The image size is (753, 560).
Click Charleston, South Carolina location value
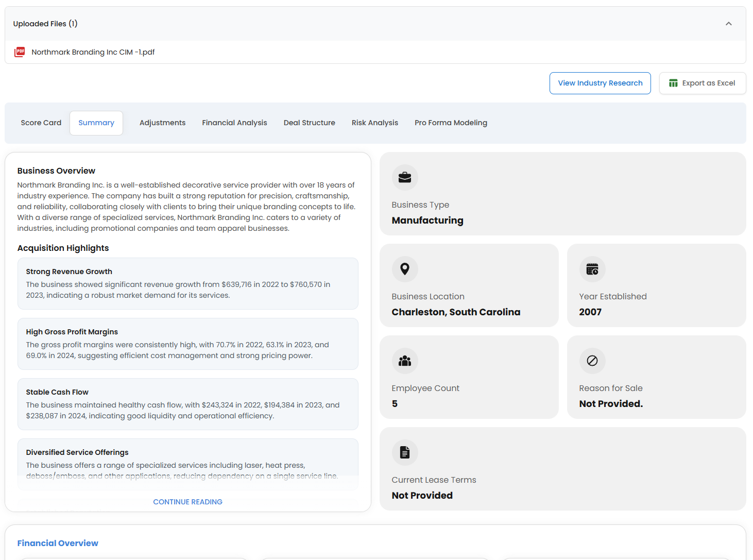[x=456, y=312]
